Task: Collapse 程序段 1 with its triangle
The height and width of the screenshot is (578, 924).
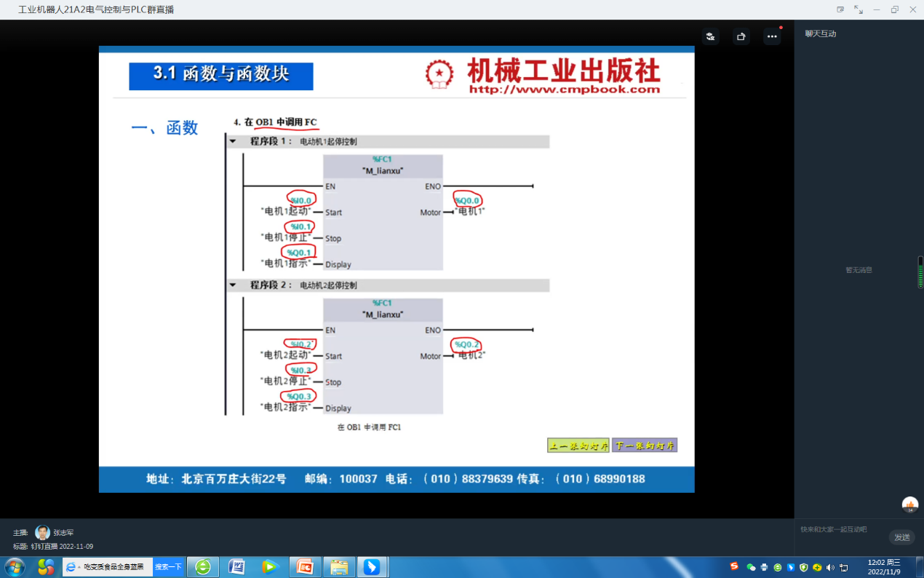Action: pos(233,141)
